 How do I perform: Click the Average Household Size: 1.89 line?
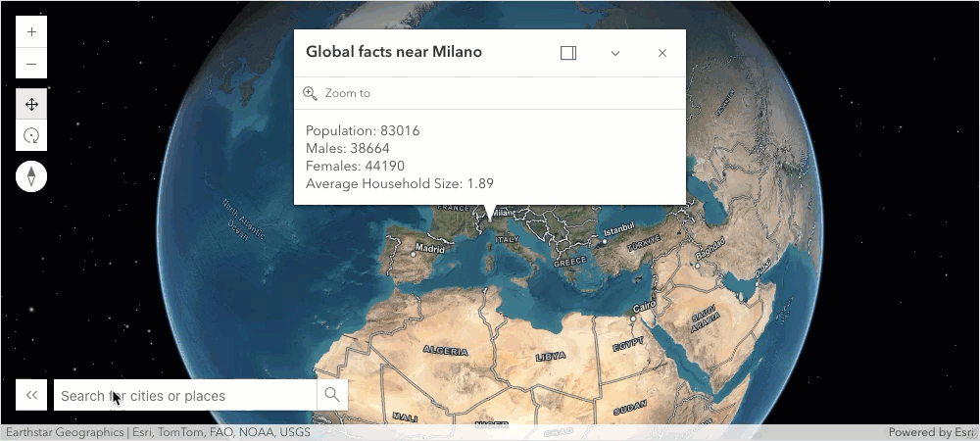coord(400,183)
